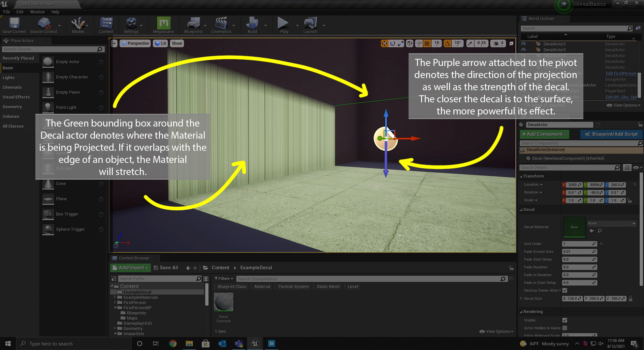Image resolution: width=644 pixels, height=350 pixels.
Task: Open World Outliner View Options
Action: click(x=623, y=105)
